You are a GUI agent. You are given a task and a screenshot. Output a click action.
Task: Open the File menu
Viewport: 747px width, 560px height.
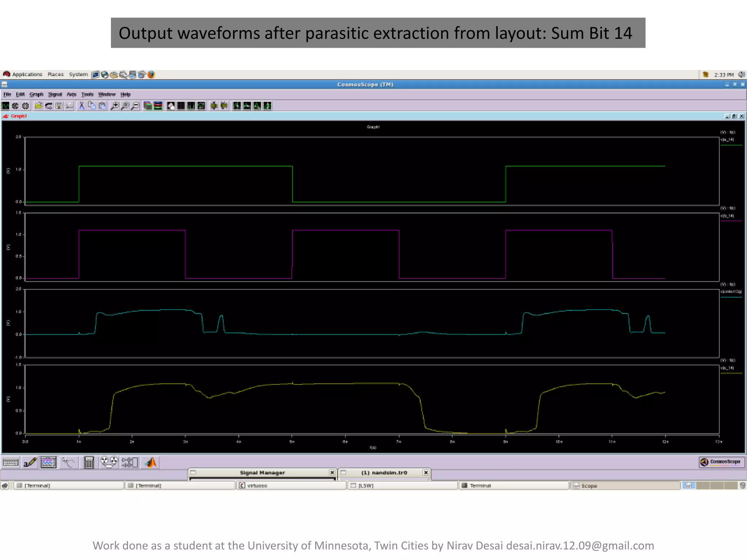(7, 94)
